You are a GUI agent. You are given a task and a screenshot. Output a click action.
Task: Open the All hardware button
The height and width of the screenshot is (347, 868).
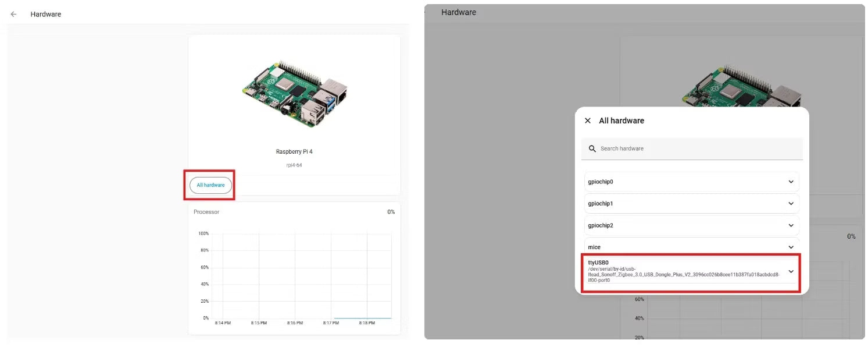[210, 185]
